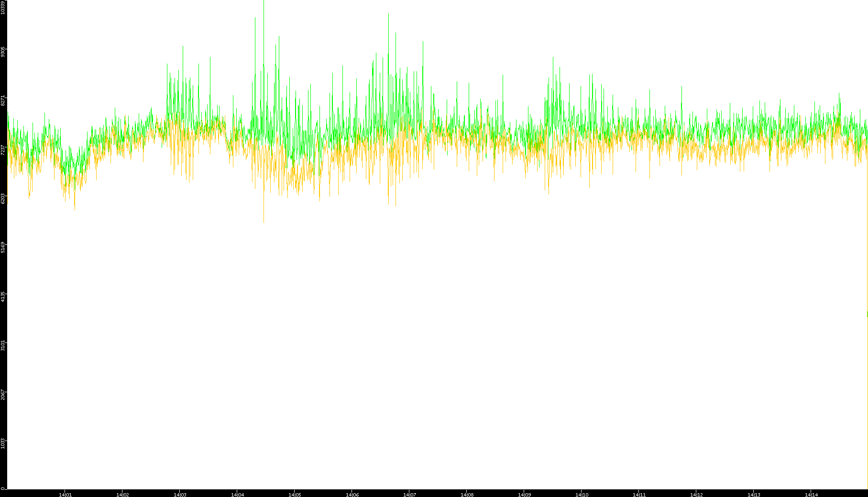Click the 14:10 time axis label
868x497 pixels.
pyautogui.click(x=582, y=495)
